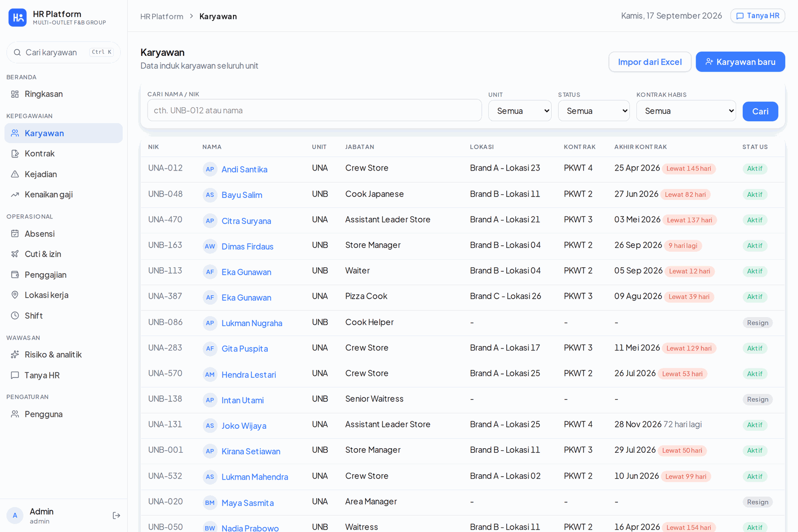The image size is (798, 532).
Task: Click the Impor dari Excel button
Action: click(x=650, y=62)
